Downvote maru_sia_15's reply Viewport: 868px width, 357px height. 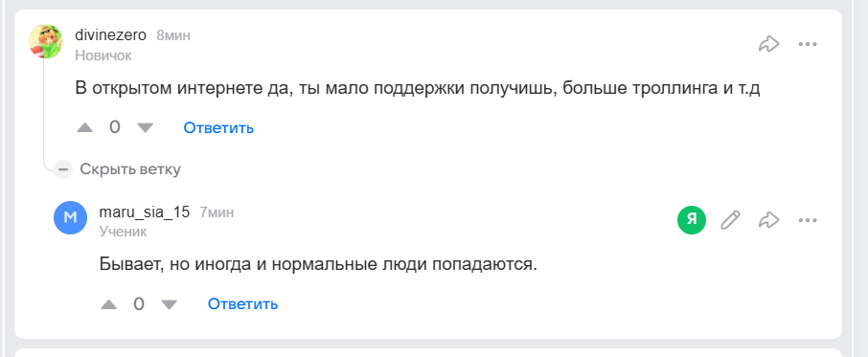(x=169, y=304)
